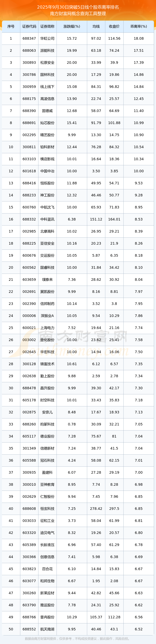Click stock name 仁智股份

point(47,496)
